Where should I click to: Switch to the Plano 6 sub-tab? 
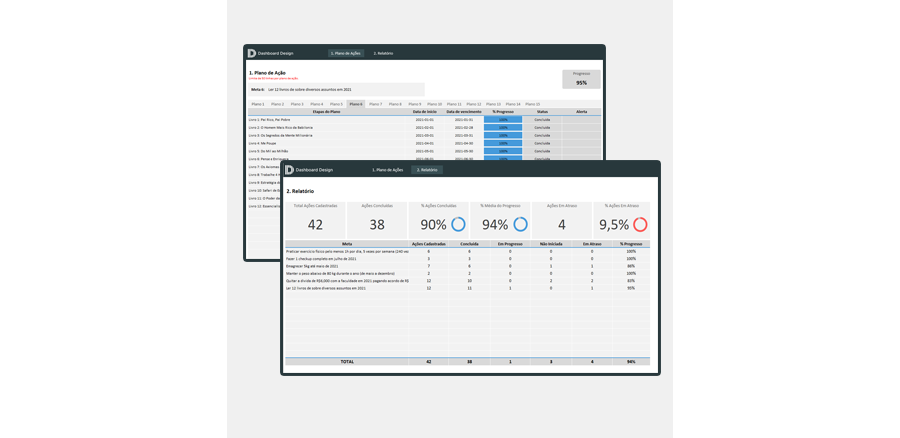[x=356, y=104]
